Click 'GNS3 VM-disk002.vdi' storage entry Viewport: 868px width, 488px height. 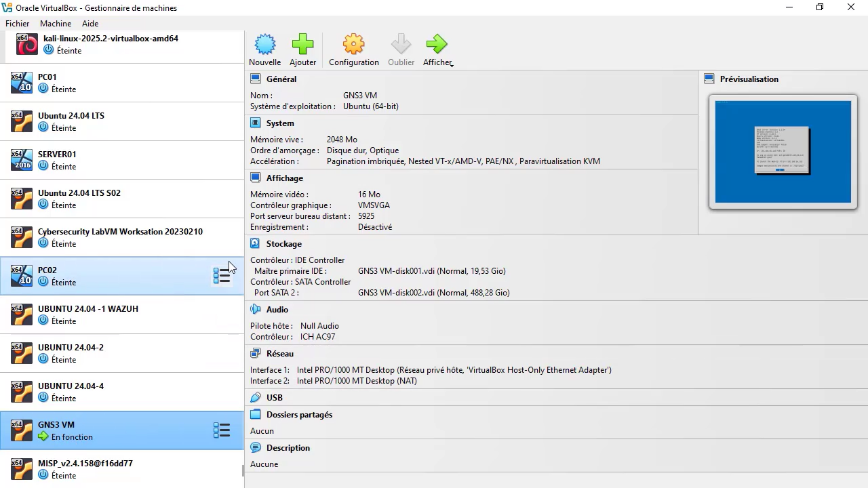coord(434,293)
